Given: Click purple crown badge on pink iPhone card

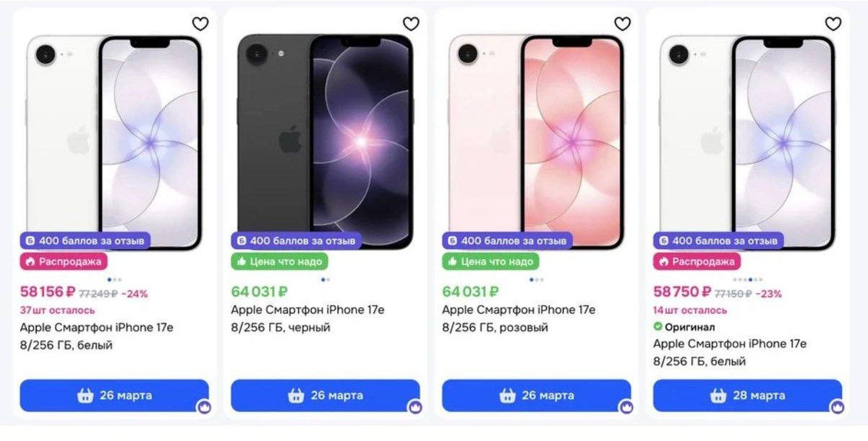Looking at the screenshot, I should pos(626,407).
